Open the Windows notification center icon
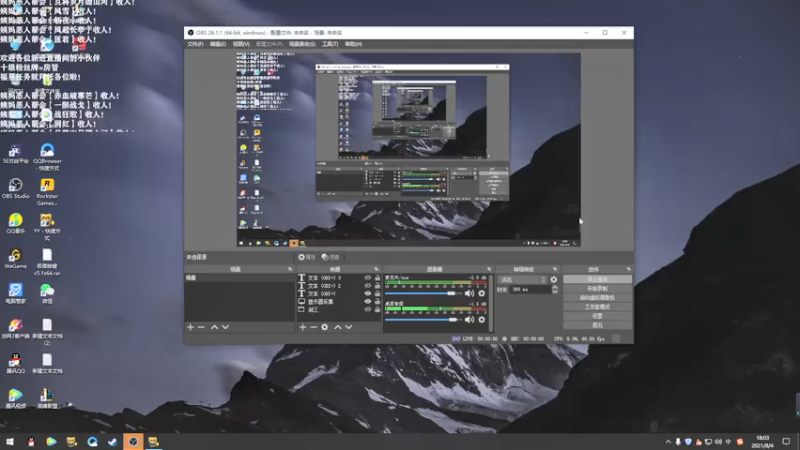The image size is (800, 450). (786, 442)
